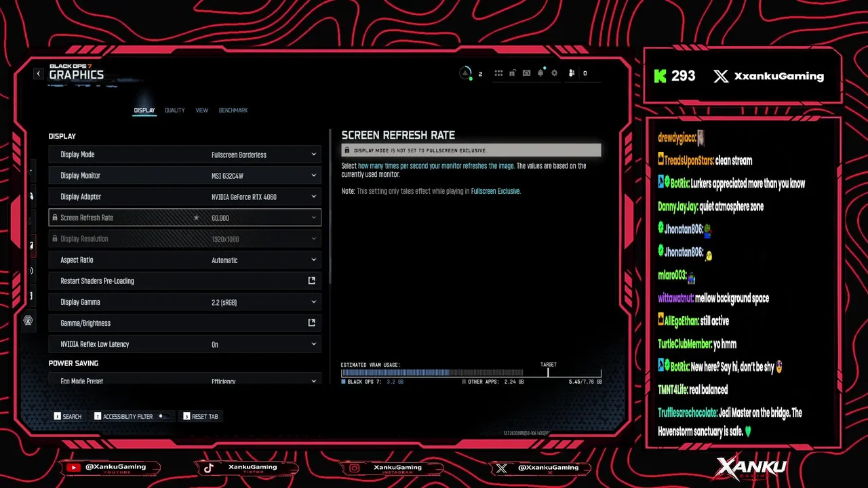Switch to the View tab
The height and width of the screenshot is (488, 868).
click(x=202, y=110)
